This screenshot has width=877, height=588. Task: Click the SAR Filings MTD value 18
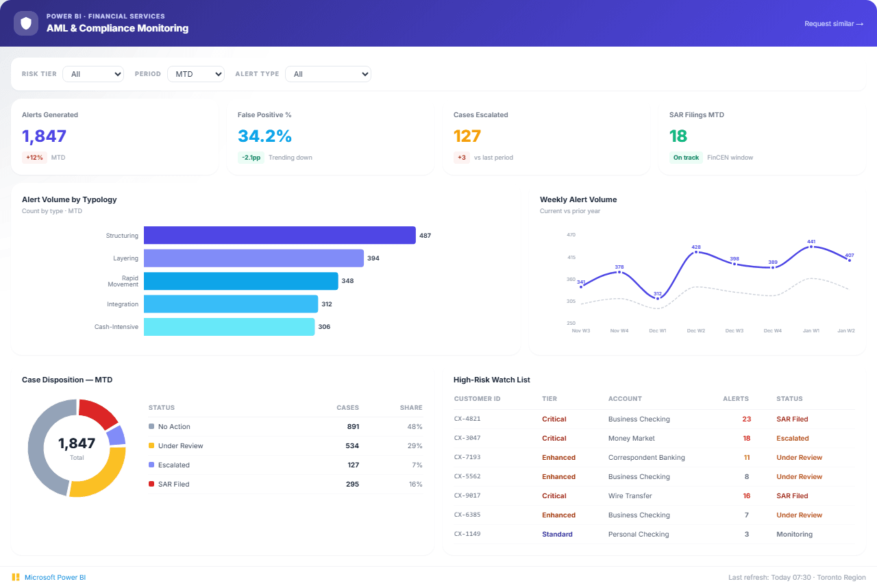pyautogui.click(x=678, y=136)
